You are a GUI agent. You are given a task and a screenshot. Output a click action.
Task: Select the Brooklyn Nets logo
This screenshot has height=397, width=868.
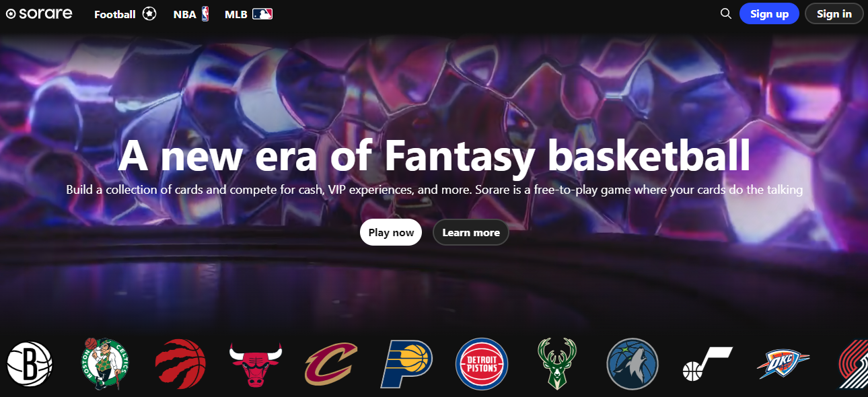tap(30, 364)
